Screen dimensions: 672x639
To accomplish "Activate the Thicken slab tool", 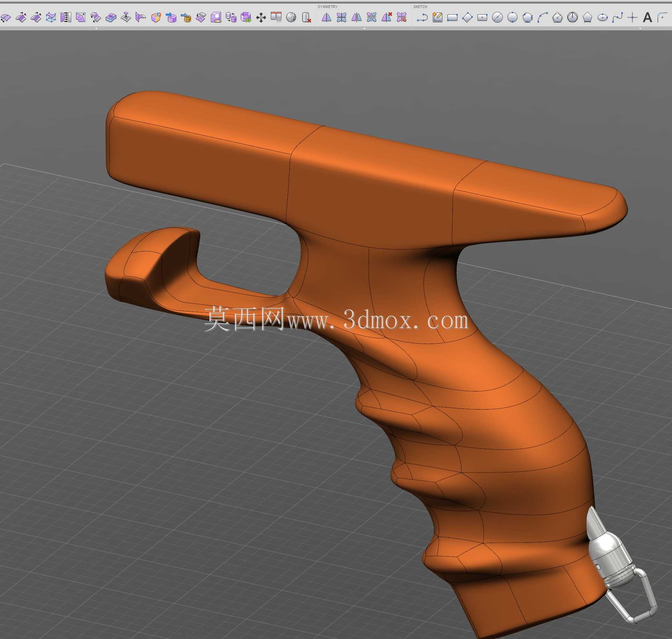I will coord(111,17).
